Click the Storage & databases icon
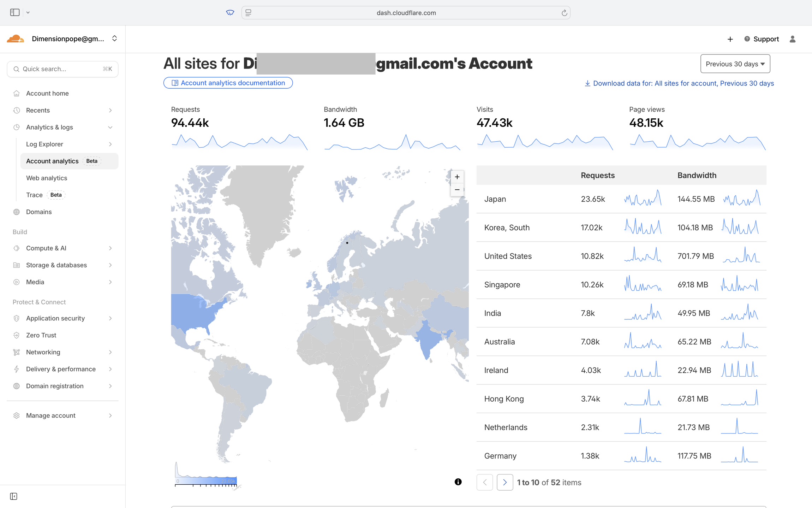This screenshot has height=508, width=812. pyautogui.click(x=17, y=265)
